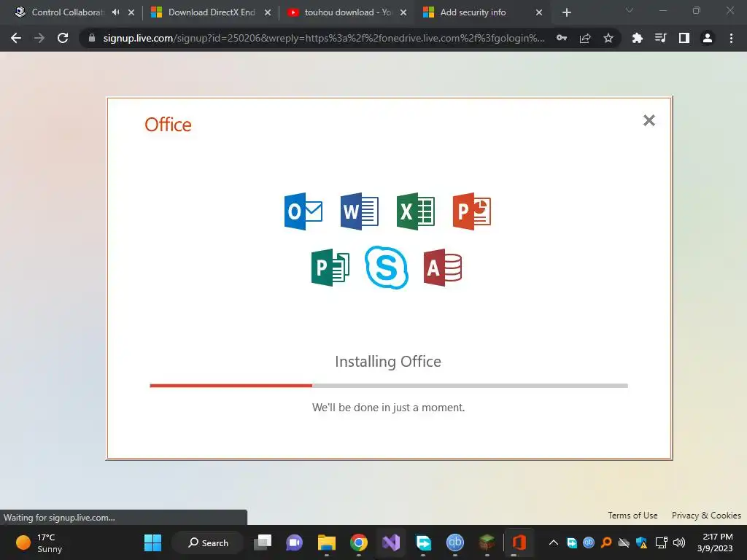Click the Skype icon in installer

387,268
